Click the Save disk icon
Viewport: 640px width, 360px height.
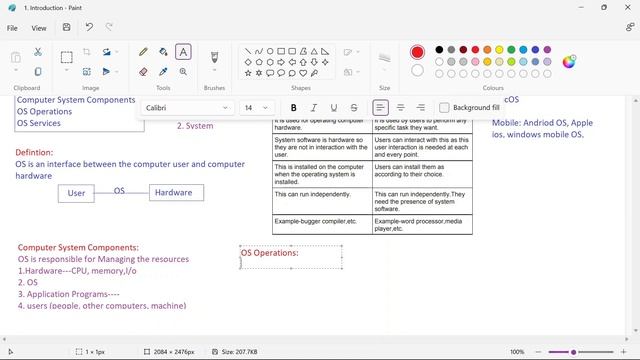pyautogui.click(x=67, y=27)
